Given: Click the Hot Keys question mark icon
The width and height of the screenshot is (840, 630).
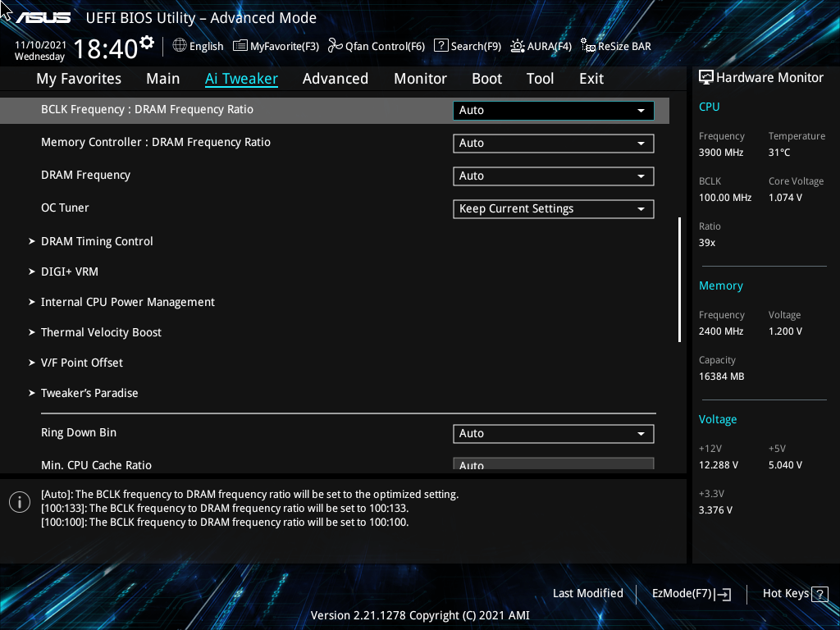Looking at the screenshot, I should click(x=819, y=594).
